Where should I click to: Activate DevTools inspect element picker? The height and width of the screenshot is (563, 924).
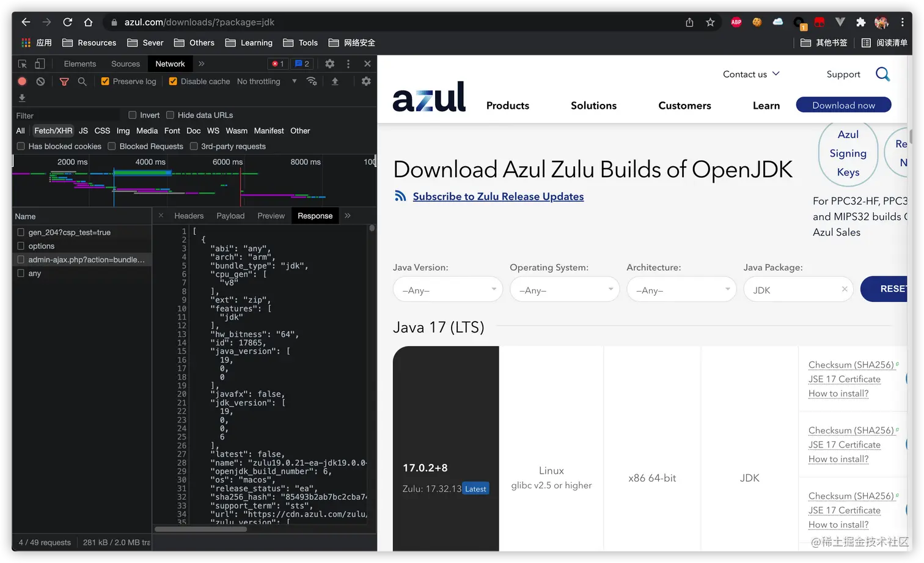click(x=22, y=64)
